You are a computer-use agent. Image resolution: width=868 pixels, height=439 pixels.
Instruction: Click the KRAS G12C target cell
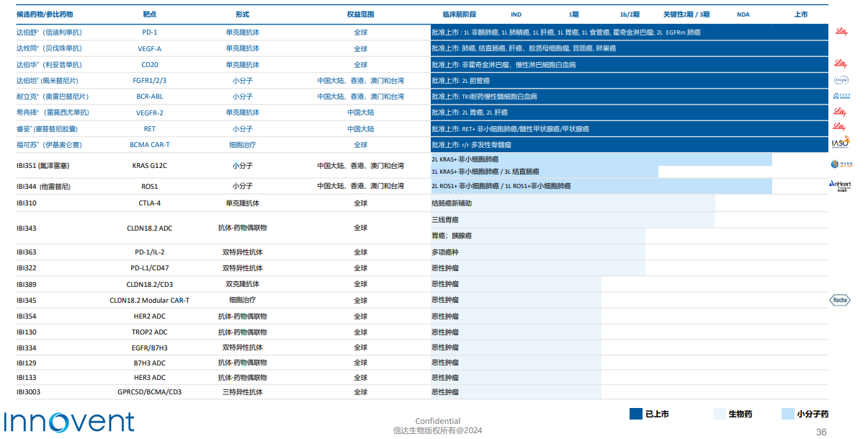(150, 166)
